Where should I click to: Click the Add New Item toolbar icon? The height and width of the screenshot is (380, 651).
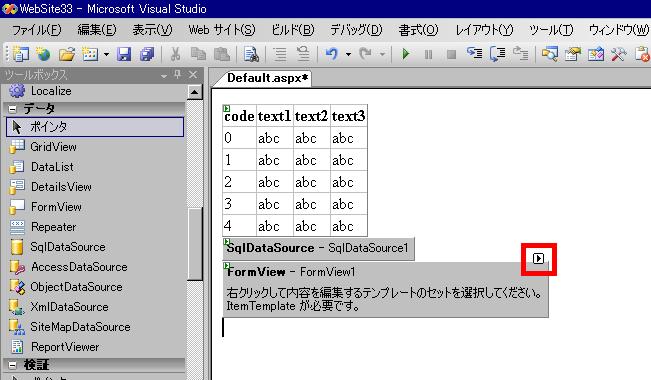coord(90,54)
